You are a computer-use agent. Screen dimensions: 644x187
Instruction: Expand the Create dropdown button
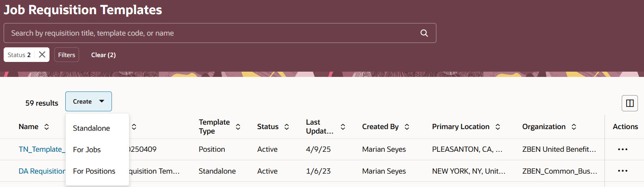click(88, 102)
